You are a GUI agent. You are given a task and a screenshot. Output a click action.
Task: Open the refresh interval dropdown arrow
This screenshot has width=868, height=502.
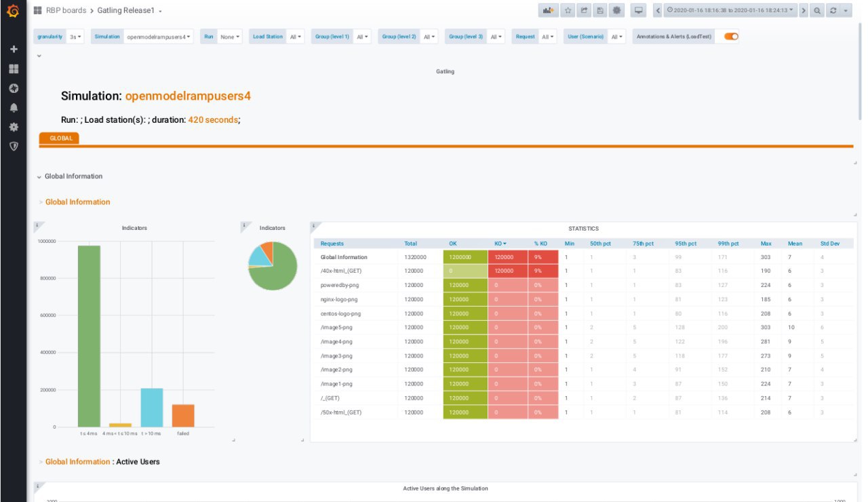(846, 11)
